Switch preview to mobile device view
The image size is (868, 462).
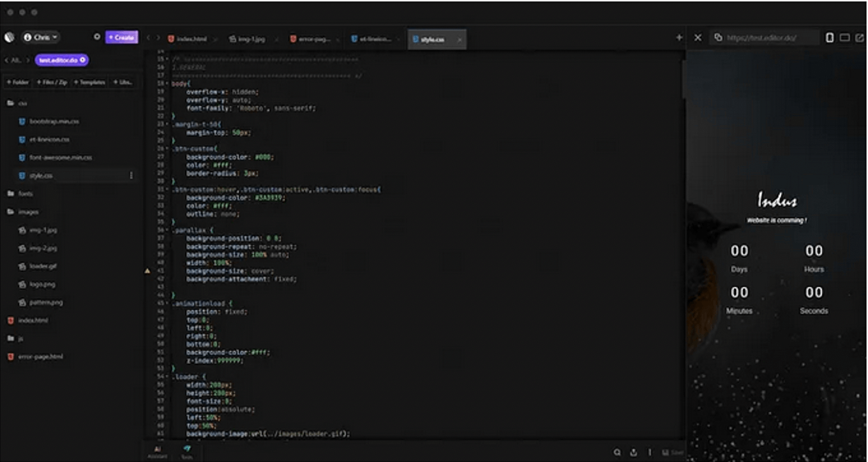[830, 38]
